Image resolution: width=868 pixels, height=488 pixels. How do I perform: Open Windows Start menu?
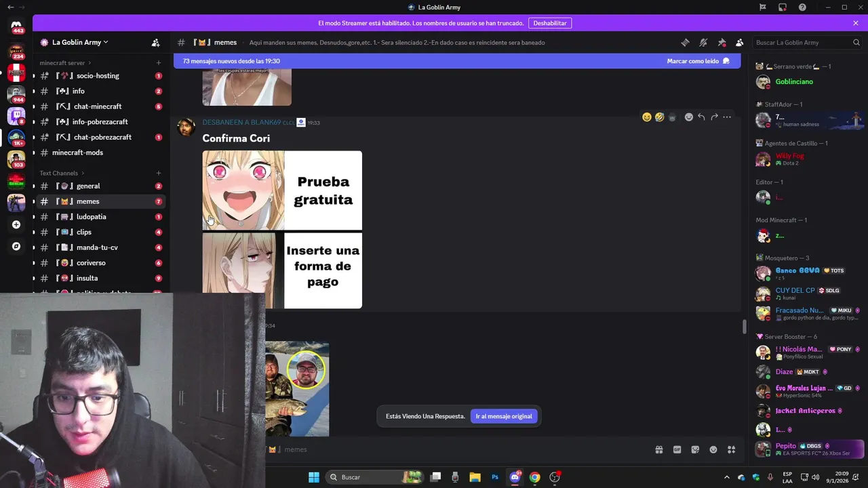point(314,477)
